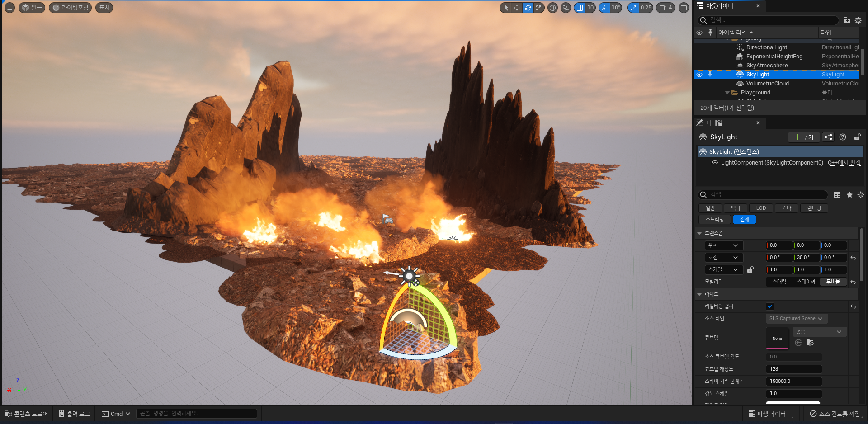Click add folder icon in outliner
The image size is (868, 424).
tap(847, 20)
